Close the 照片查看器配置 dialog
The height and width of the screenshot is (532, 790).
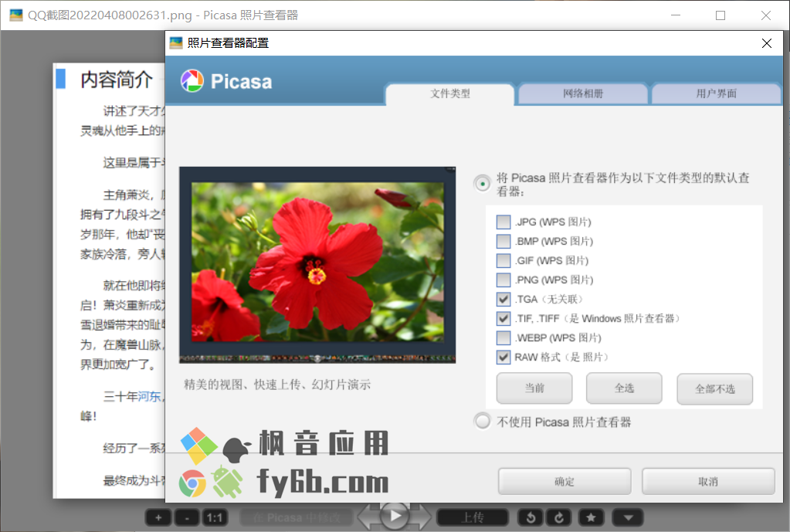(x=766, y=43)
